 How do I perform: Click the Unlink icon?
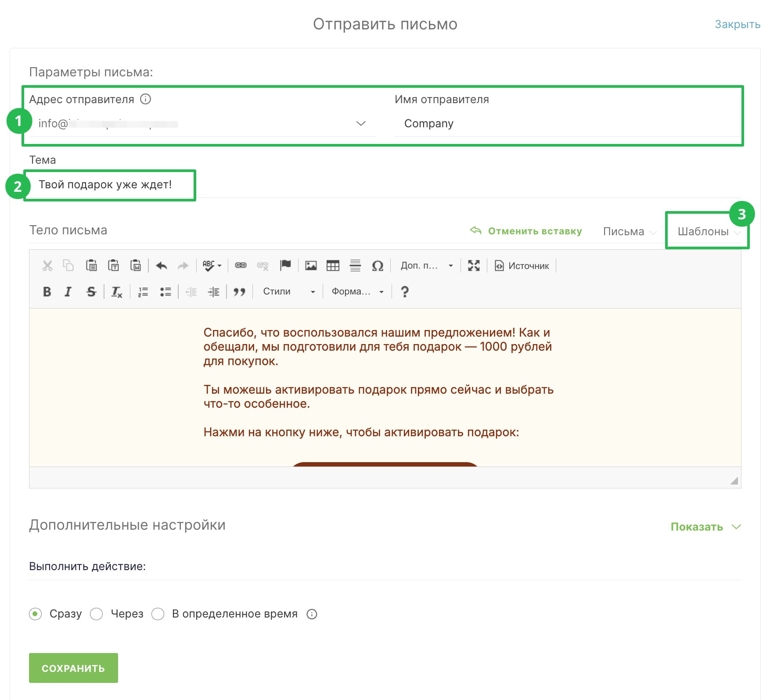[263, 266]
